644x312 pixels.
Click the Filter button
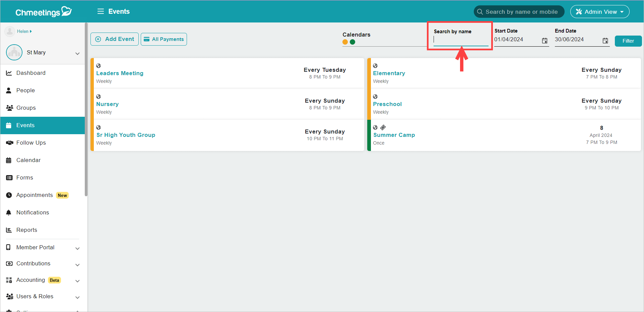click(628, 41)
